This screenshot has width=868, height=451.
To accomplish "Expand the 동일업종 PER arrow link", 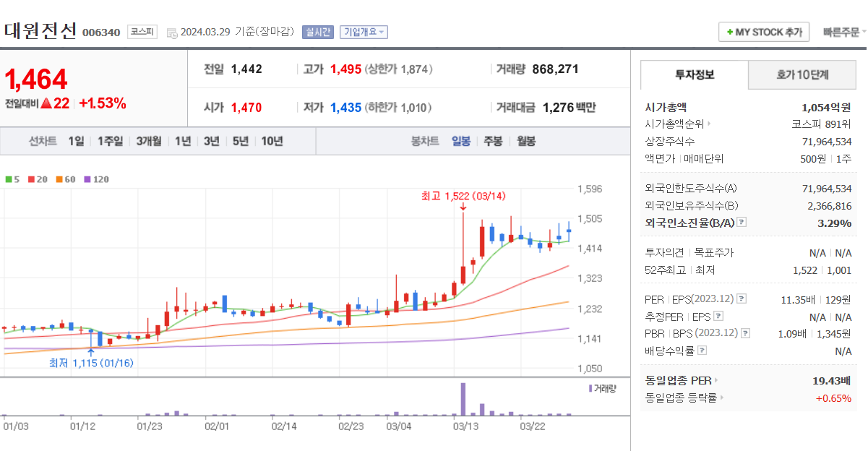I will coord(716,380).
